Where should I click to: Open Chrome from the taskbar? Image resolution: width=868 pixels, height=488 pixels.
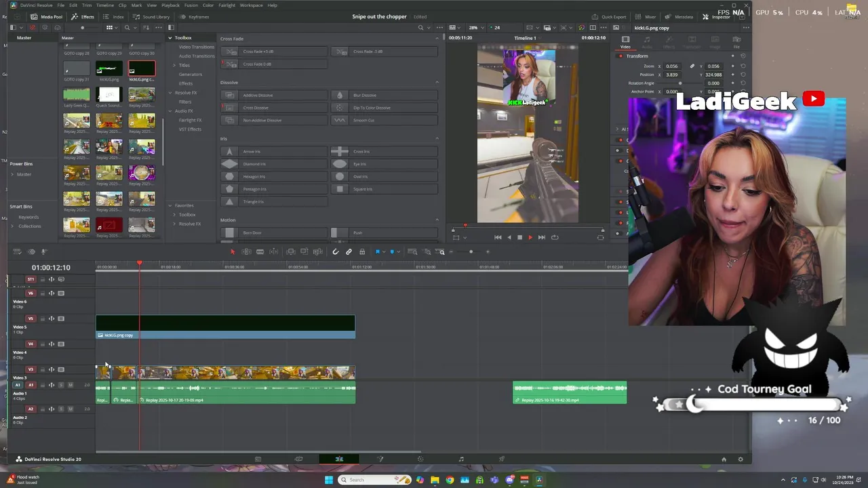pyautogui.click(x=450, y=480)
